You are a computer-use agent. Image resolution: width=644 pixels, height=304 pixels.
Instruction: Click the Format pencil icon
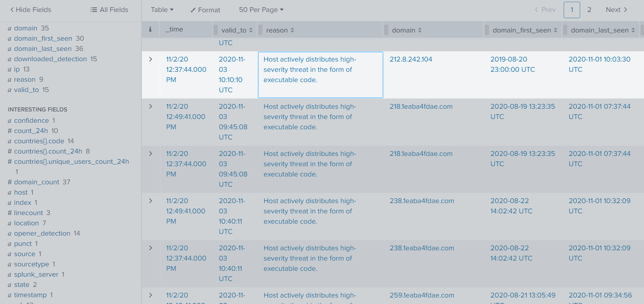(x=193, y=10)
